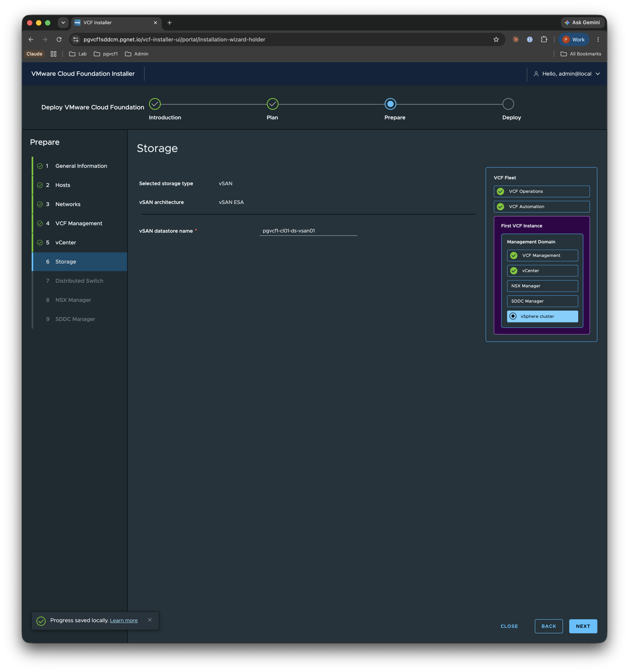Open site information icon in address bar

point(76,39)
